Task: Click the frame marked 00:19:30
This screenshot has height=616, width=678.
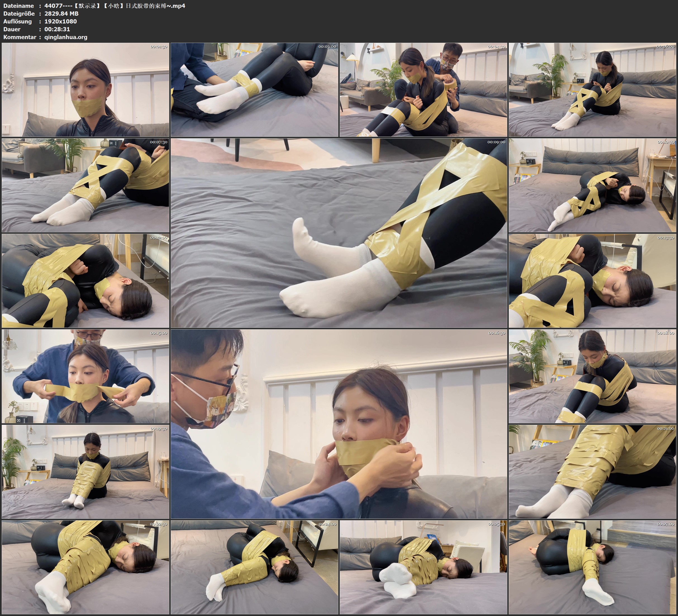Action: (85, 471)
